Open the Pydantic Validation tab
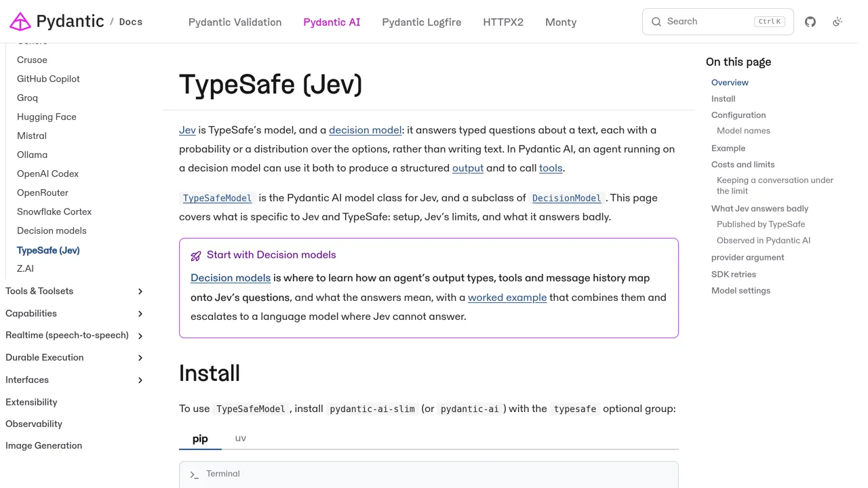 235,22
